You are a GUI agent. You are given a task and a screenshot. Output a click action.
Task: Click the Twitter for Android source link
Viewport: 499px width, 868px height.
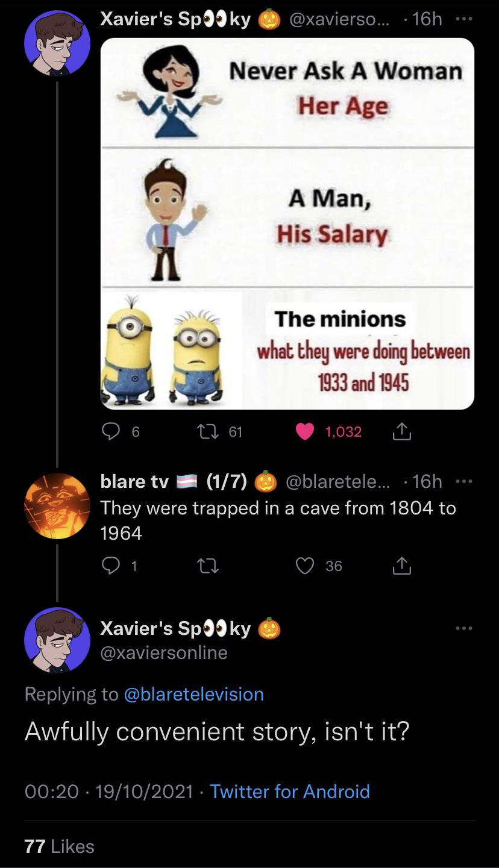tap(290, 791)
